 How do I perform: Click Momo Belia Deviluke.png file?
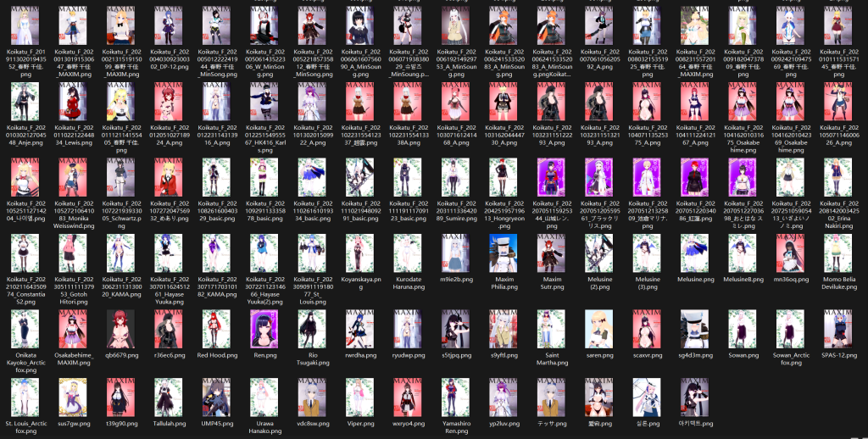(x=839, y=253)
